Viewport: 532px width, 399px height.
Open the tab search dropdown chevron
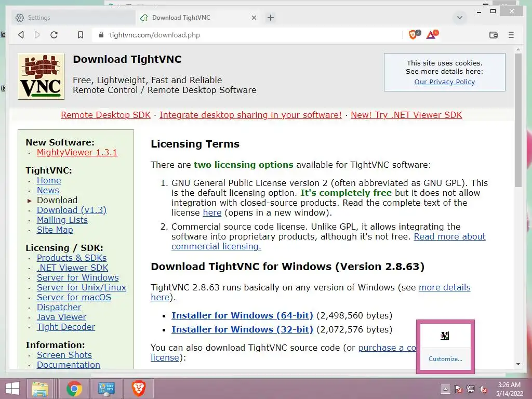(460, 18)
